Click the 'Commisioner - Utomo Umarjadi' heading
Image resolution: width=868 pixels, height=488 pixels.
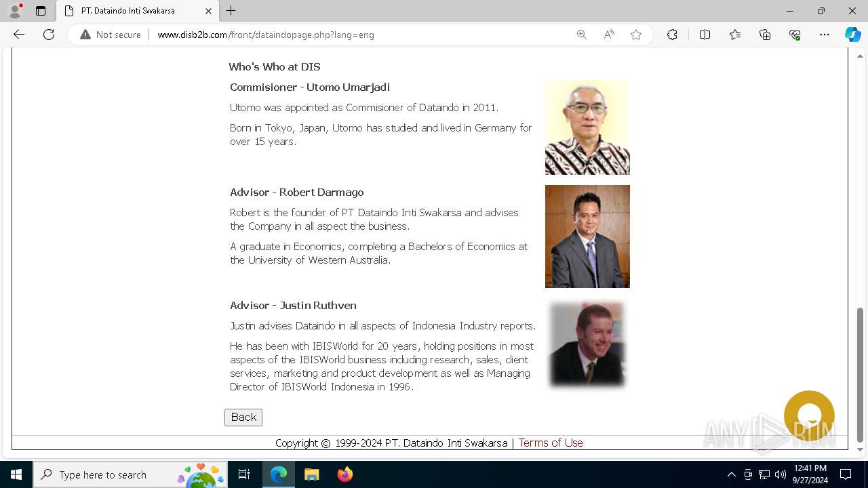[310, 87]
